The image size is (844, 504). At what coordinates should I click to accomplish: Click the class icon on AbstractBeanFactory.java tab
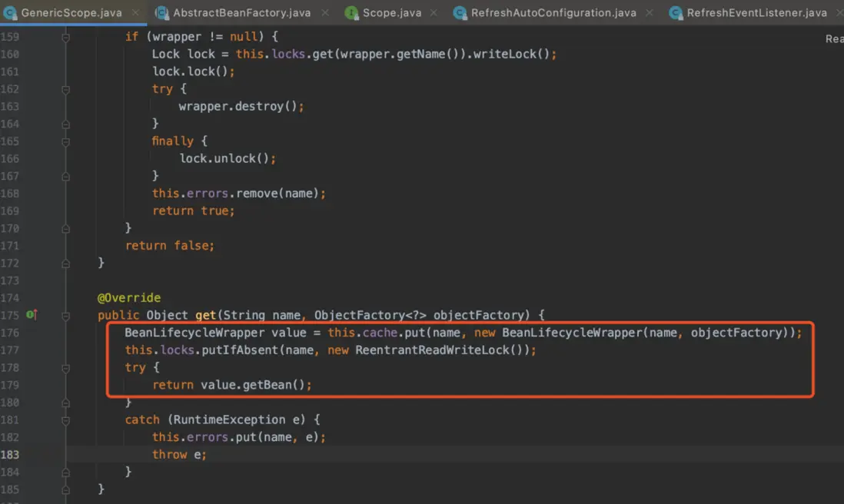click(x=162, y=13)
